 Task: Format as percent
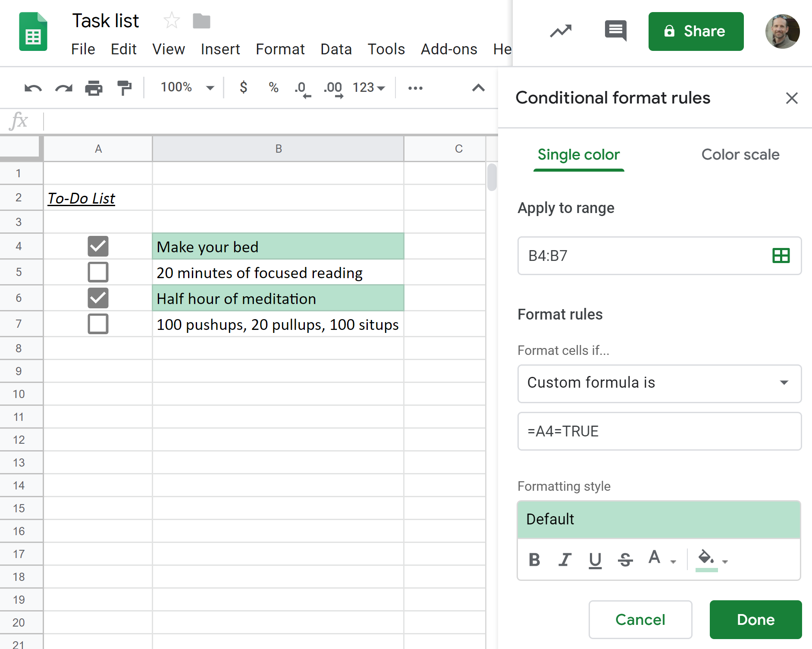point(273,88)
